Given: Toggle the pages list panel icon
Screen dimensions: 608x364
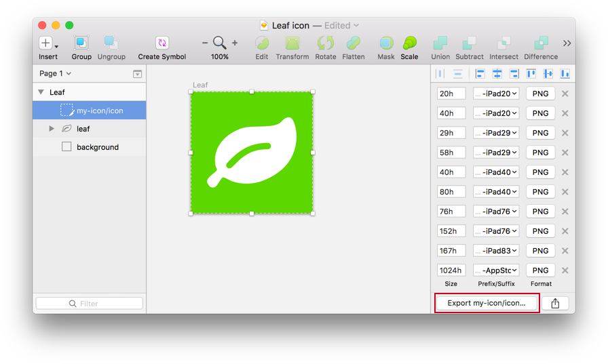Looking at the screenshot, I should coord(137,74).
